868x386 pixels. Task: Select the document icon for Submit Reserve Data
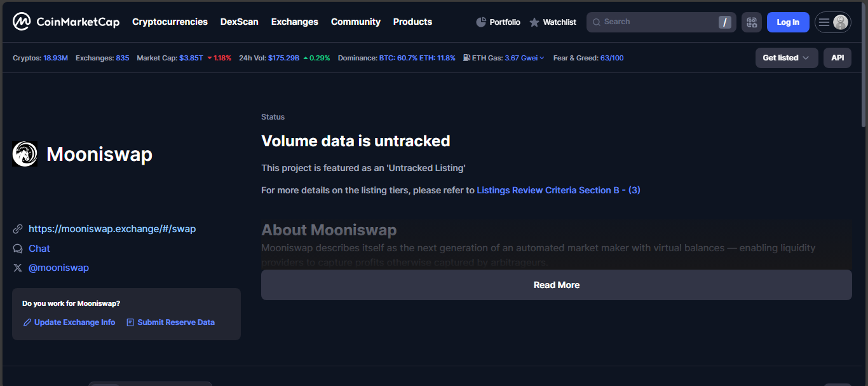130,322
